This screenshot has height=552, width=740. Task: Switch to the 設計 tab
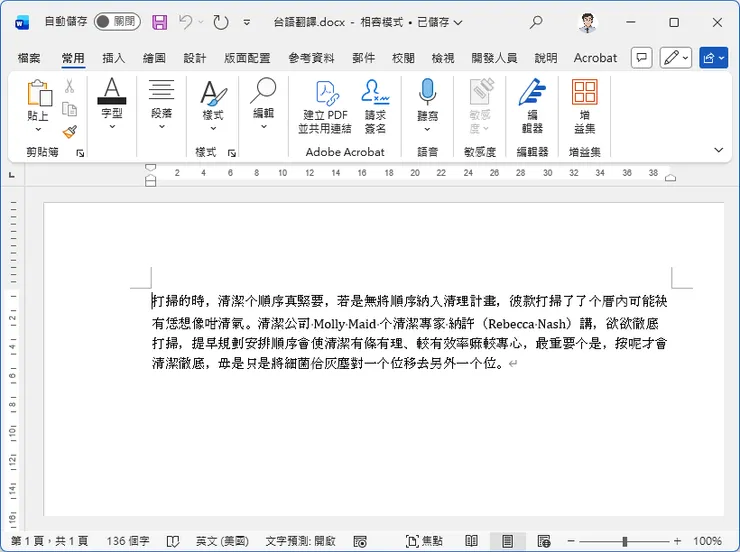pyautogui.click(x=195, y=58)
